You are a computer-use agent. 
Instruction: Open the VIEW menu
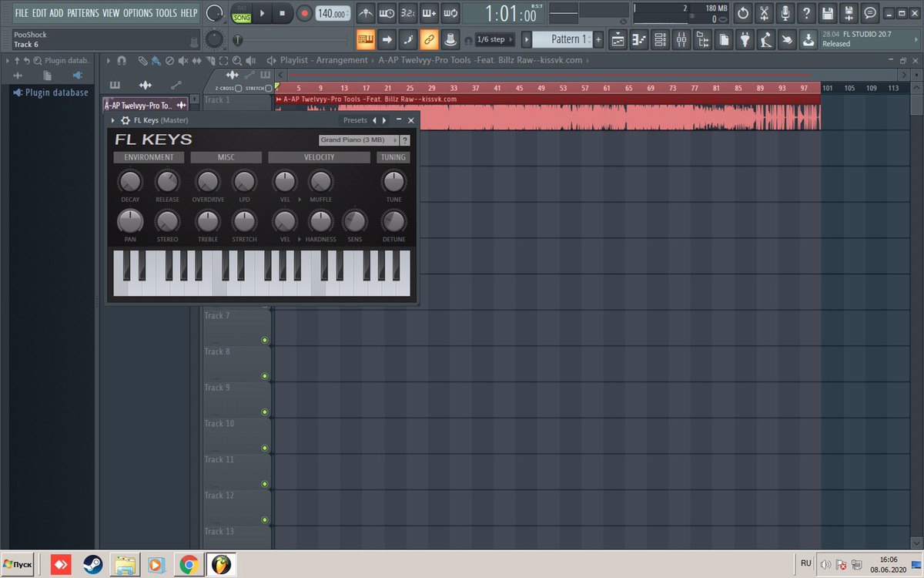point(111,13)
